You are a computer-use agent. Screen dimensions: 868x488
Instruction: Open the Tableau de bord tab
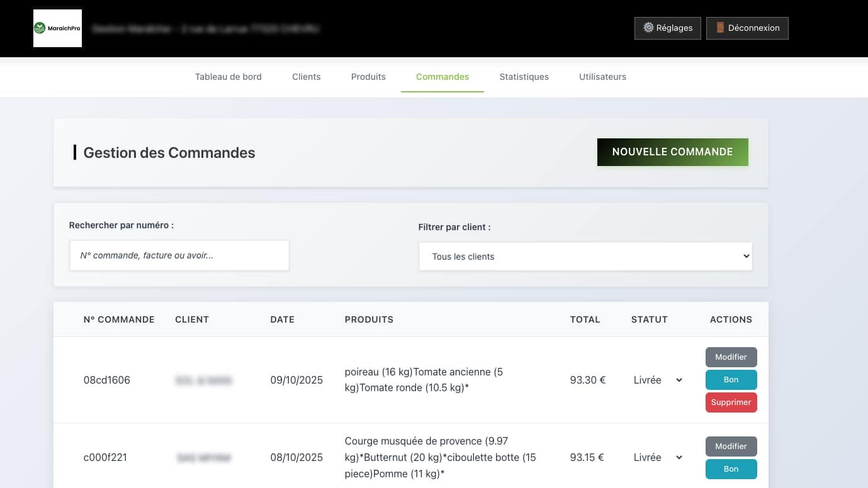pyautogui.click(x=228, y=77)
